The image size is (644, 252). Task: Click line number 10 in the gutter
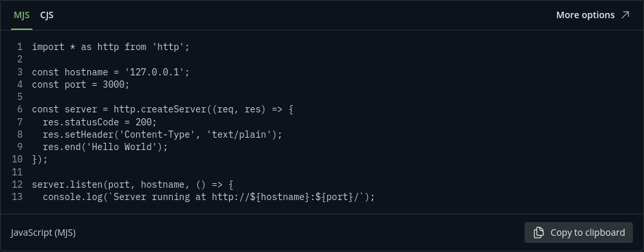(18, 160)
